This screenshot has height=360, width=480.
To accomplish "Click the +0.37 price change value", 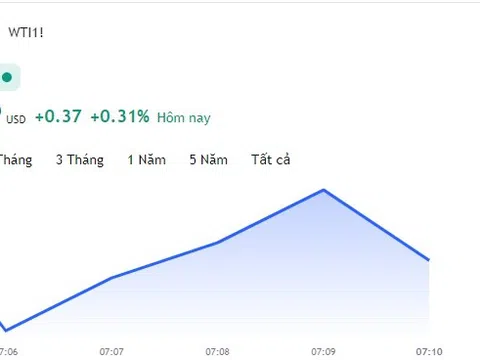I will tap(58, 116).
